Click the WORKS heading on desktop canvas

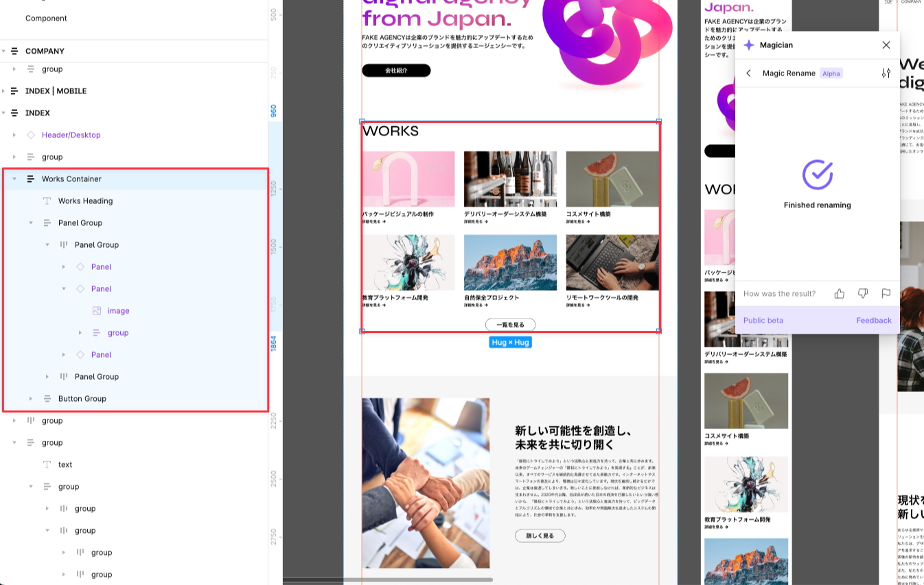click(391, 130)
